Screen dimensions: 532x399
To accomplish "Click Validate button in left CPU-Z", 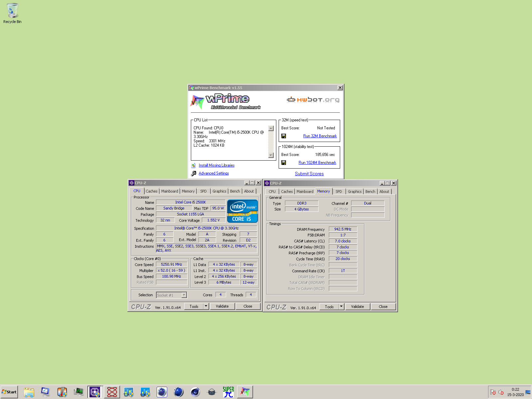I will 222,306.
